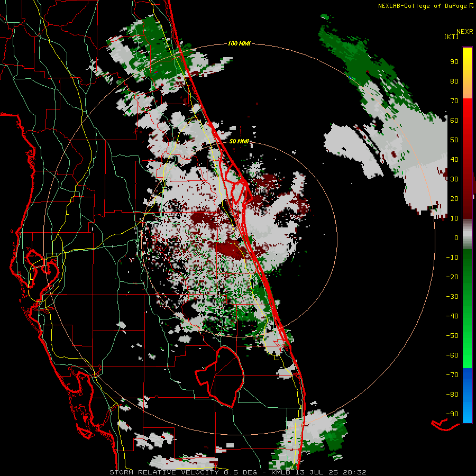476x476 pixels.
Task: Click the 30 value on the velocity scale
Action: 454,179
